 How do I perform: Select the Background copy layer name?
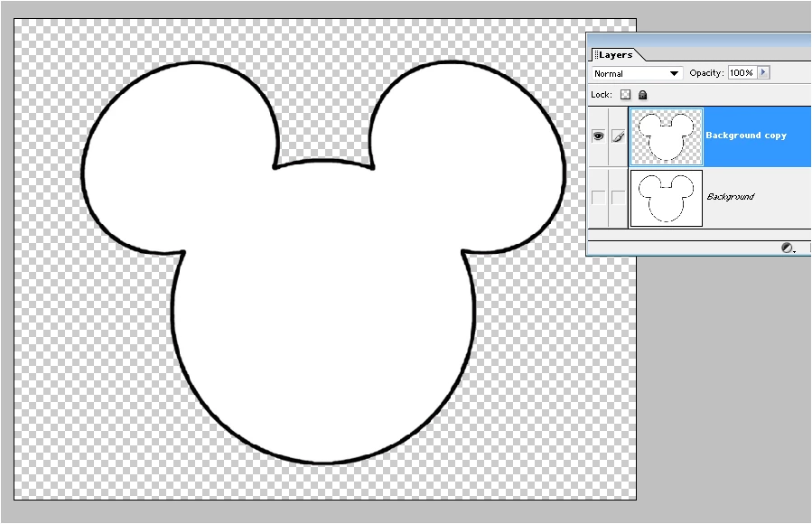pos(746,136)
